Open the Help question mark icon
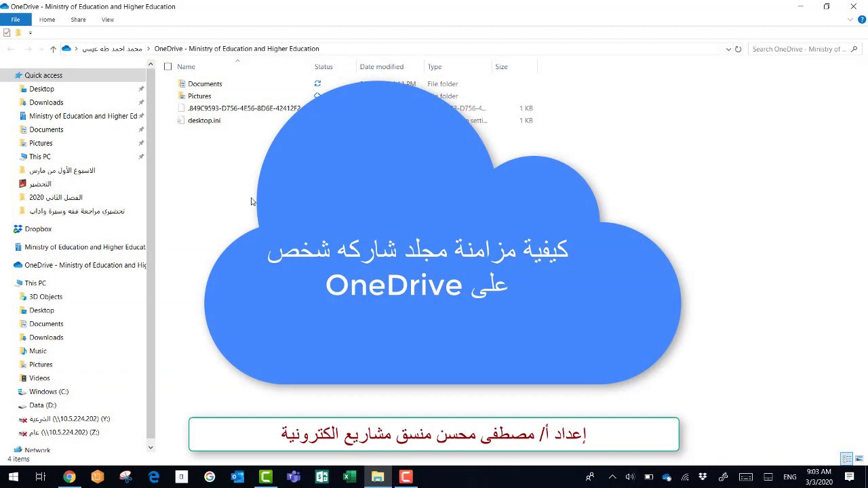The image size is (868, 488). (x=861, y=20)
